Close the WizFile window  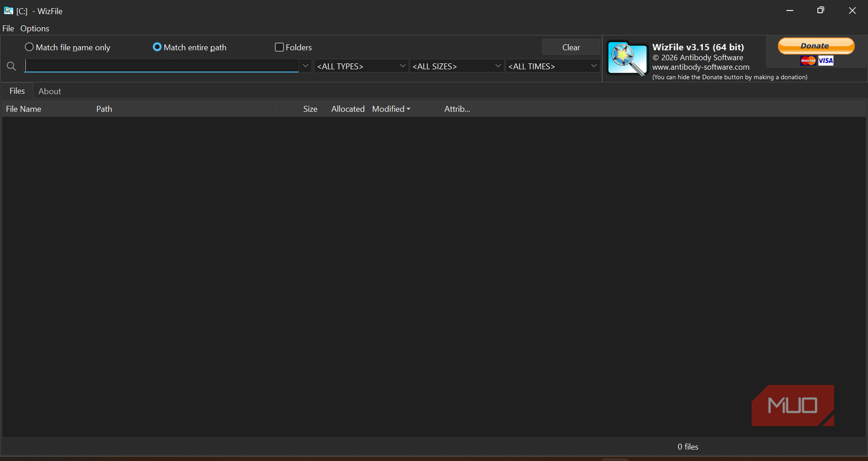pos(852,11)
